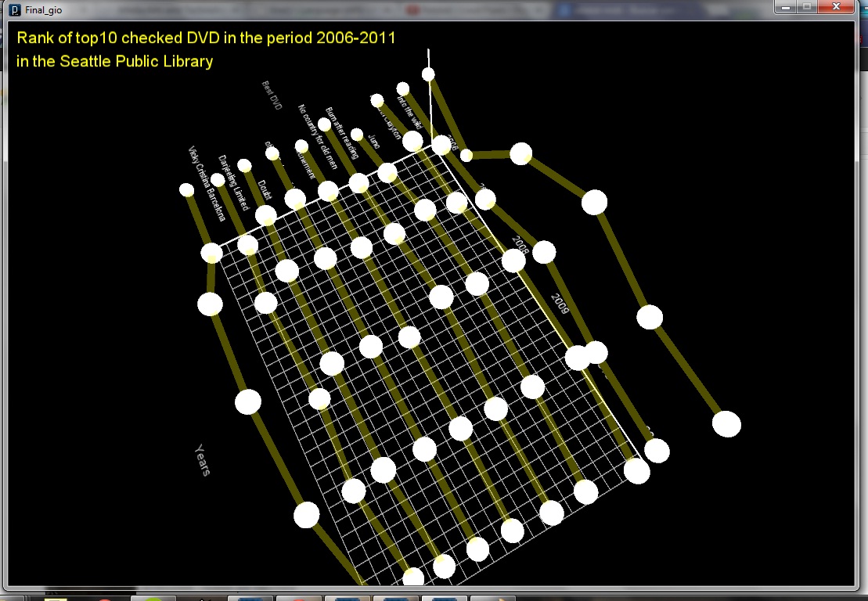Select the Into the wild label
This screenshot has width=868, height=601.
(409, 113)
